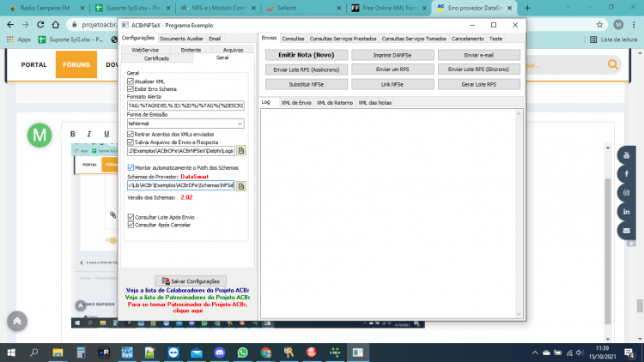Open Lista de leitura in bookmarks bar
This screenshot has height=362, width=644.
click(614, 39)
